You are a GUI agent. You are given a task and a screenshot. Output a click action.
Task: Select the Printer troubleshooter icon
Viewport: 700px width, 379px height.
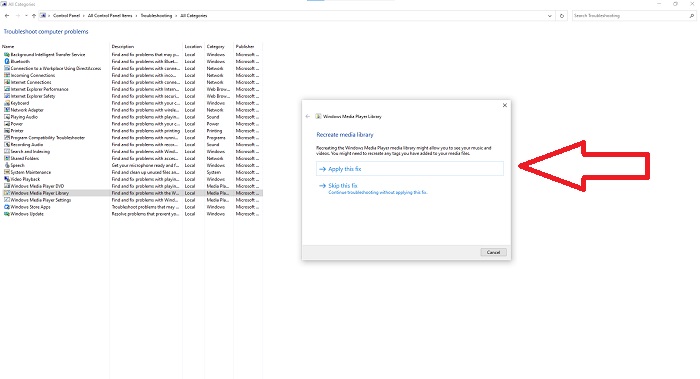7,131
